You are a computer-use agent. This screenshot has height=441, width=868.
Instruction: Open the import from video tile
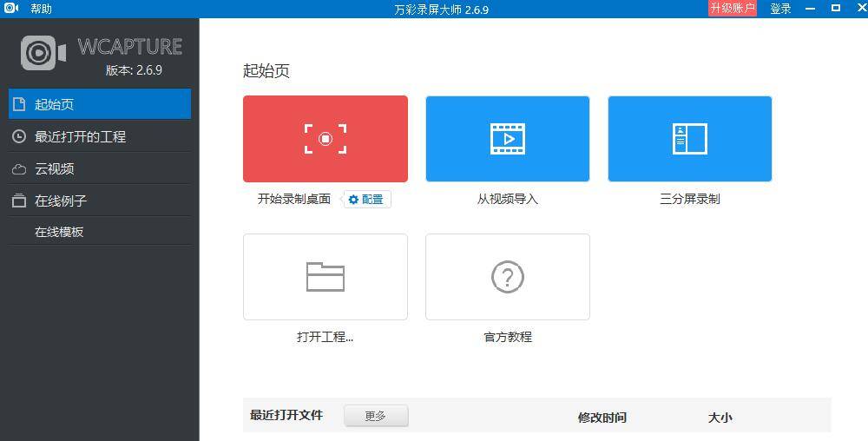tap(508, 139)
